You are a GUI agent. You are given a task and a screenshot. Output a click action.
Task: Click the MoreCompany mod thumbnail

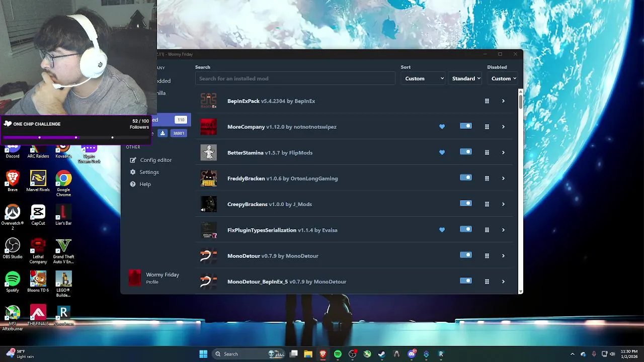(x=209, y=127)
